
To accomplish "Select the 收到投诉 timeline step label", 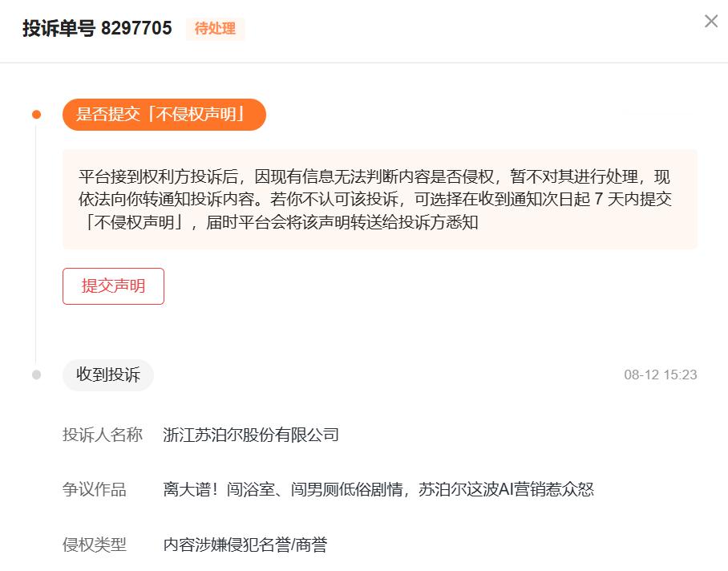I will pyautogui.click(x=107, y=375).
